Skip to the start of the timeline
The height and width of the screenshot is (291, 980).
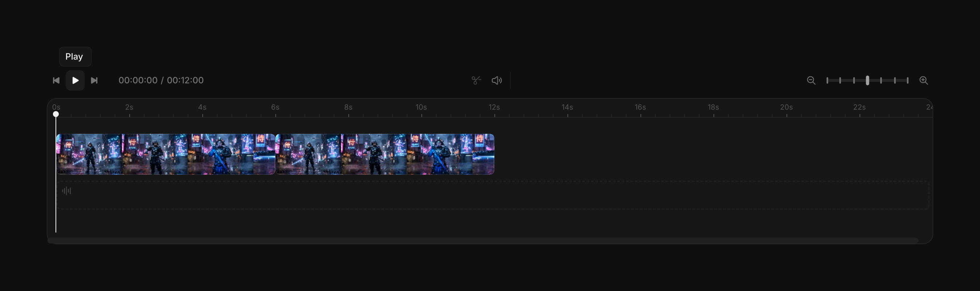tap(56, 80)
